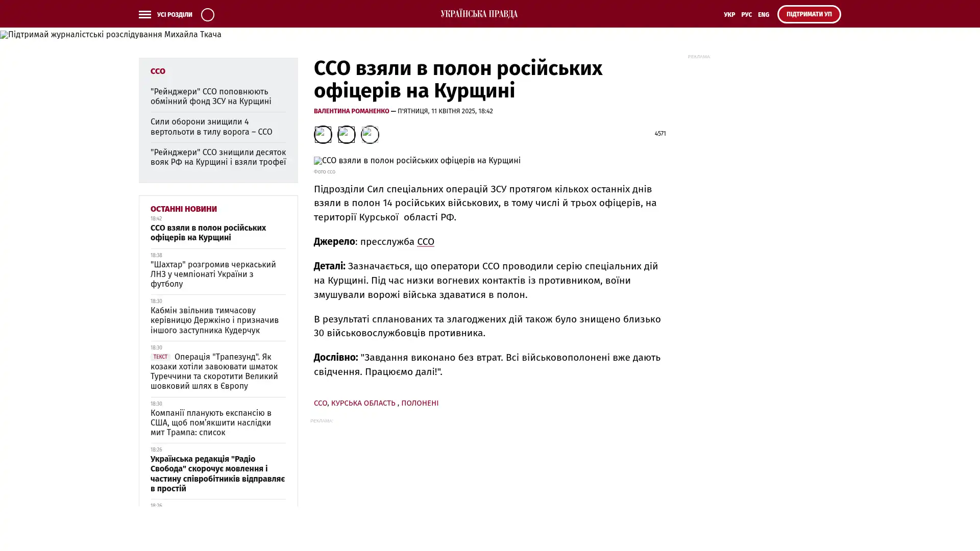980x551 pixels.
Task: Open Операція Трапезунд article
Action: point(214,371)
